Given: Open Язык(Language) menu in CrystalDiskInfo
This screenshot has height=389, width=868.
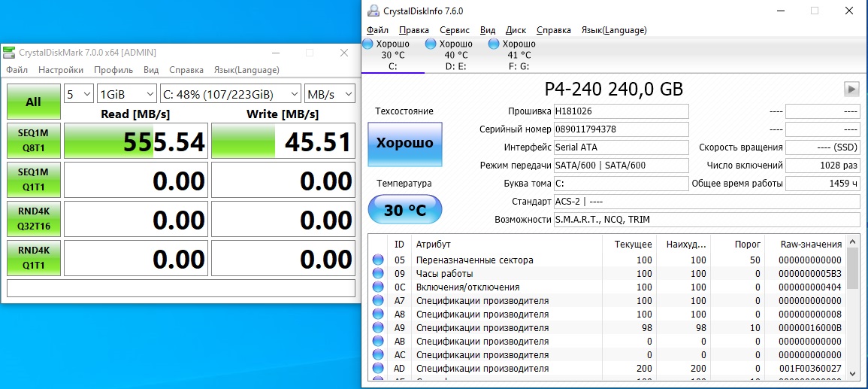Looking at the screenshot, I should 614,30.
